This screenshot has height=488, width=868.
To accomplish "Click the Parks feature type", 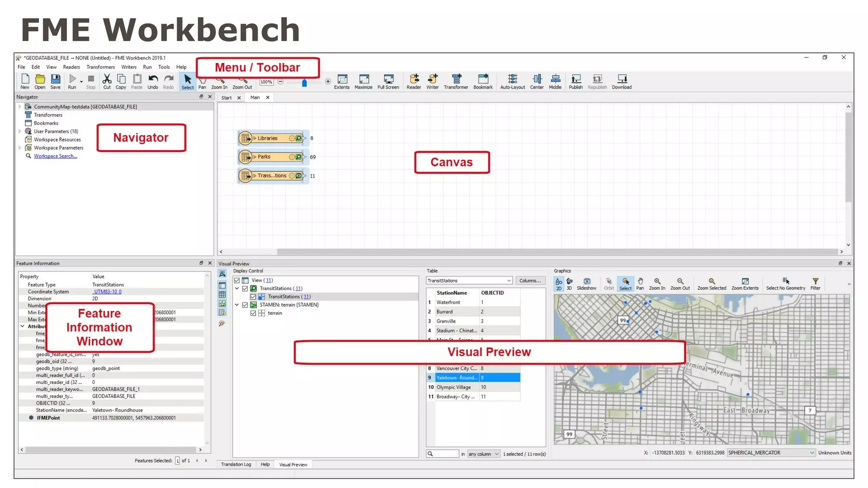I will 272,157.
